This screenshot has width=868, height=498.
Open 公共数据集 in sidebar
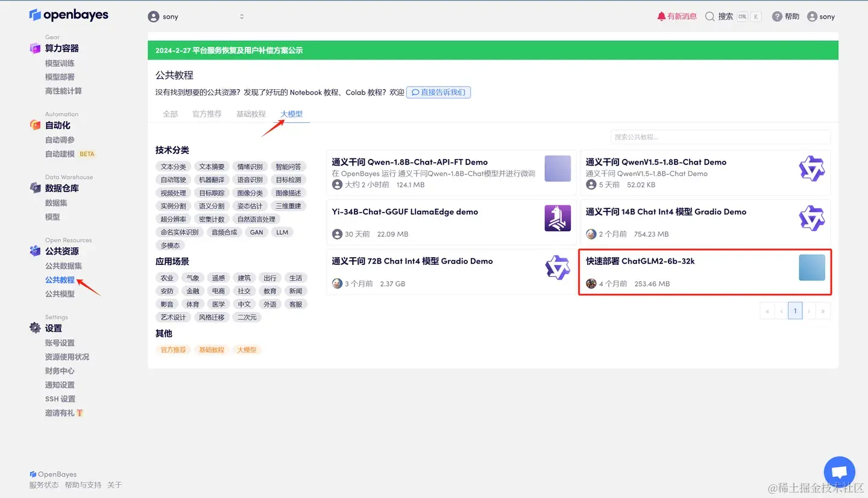[63, 266]
